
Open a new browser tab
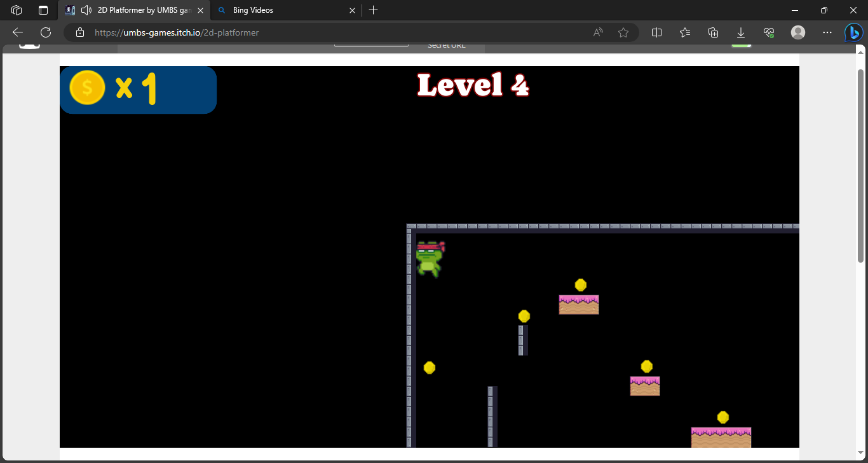(x=374, y=10)
